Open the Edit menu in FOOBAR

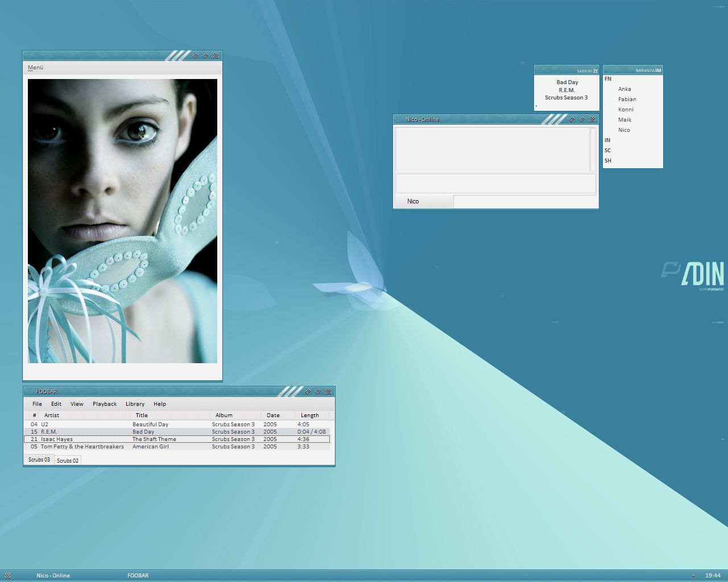56,404
